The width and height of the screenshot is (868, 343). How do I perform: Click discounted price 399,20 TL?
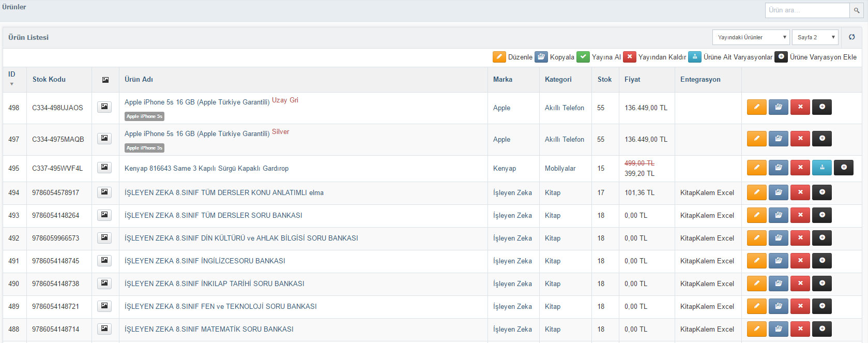tap(639, 173)
